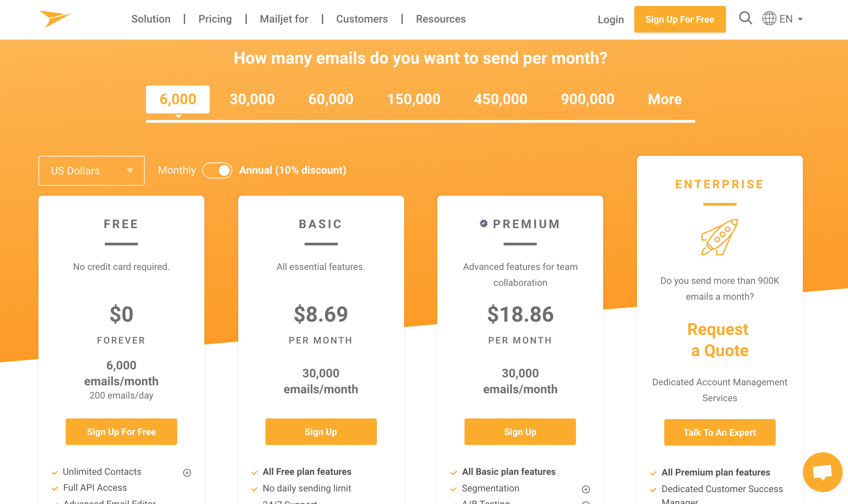Open the US Dollars currency dropdown
The width and height of the screenshot is (848, 504).
click(x=91, y=170)
